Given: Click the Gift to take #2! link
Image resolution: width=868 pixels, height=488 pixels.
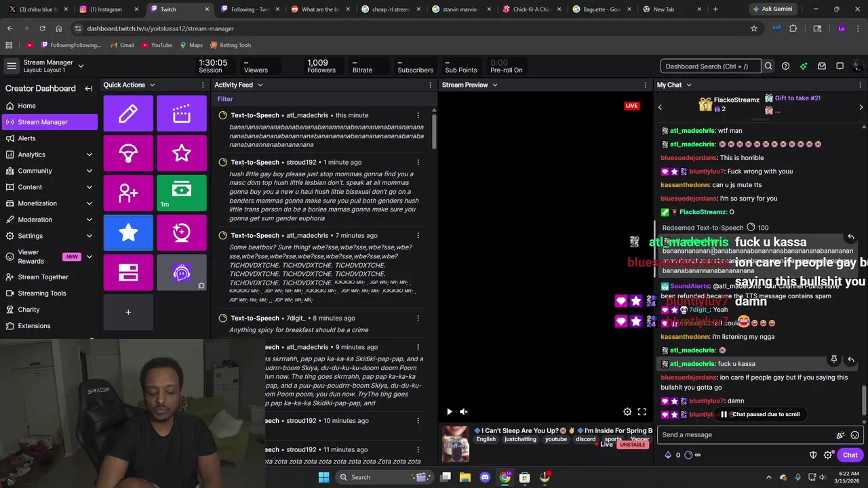Looking at the screenshot, I should [797, 98].
